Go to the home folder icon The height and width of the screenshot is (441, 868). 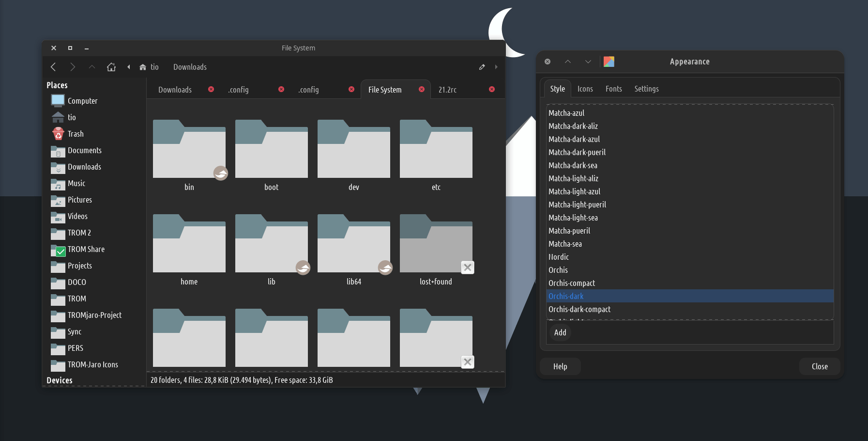coord(111,67)
